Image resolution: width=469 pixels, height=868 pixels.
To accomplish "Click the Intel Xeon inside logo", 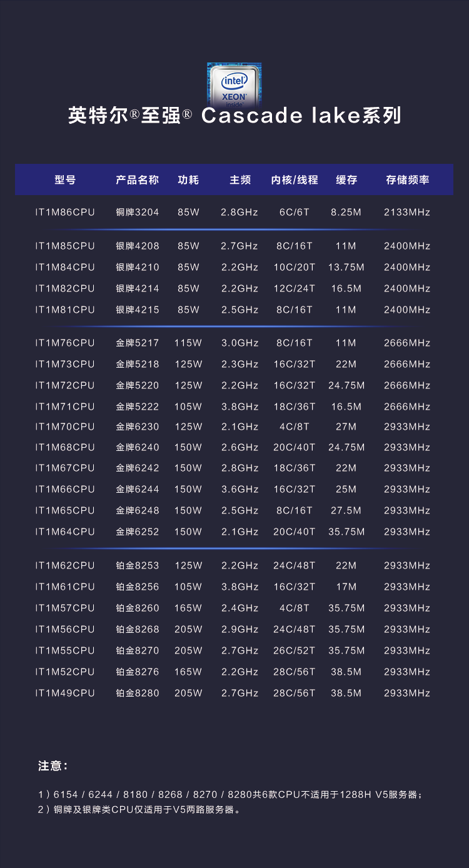I will point(234,83).
